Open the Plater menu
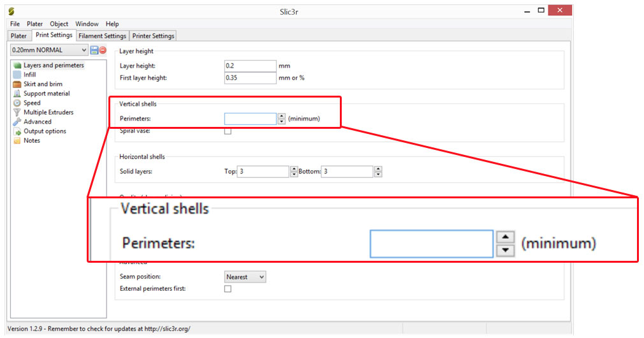Viewport: 644px width, 338px height. (x=34, y=24)
